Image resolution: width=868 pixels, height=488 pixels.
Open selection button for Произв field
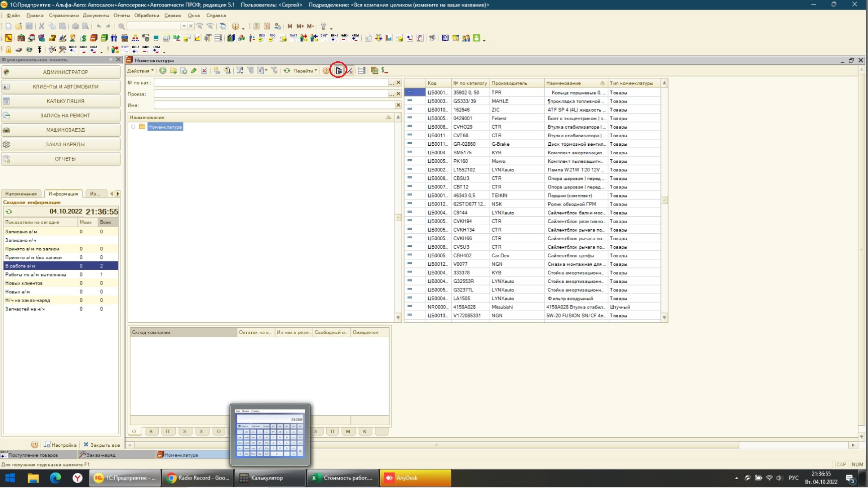pos(392,94)
